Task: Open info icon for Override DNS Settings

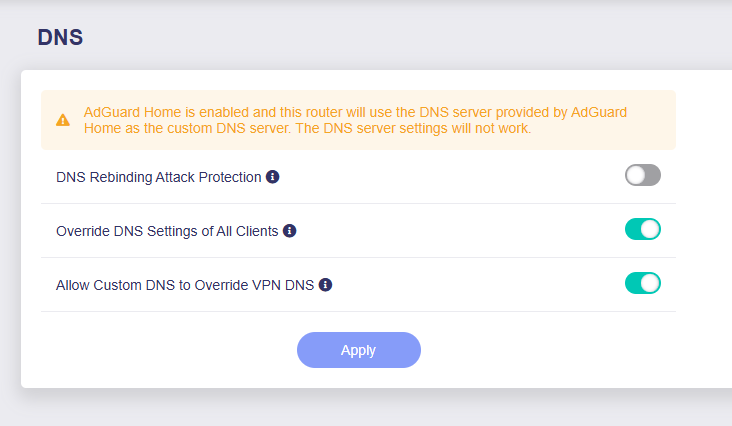Action: 290,231
